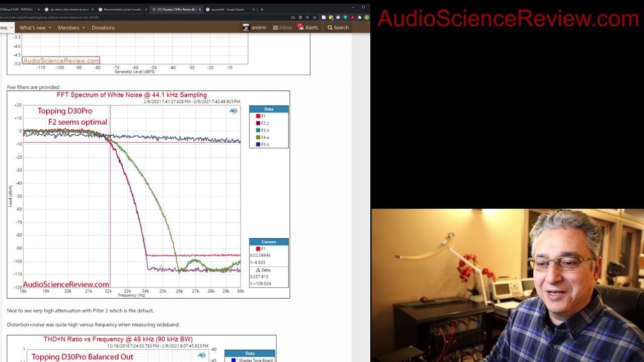The image size is (644, 362).
Task: Open the amirm user account menu
Action: (x=254, y=28)
